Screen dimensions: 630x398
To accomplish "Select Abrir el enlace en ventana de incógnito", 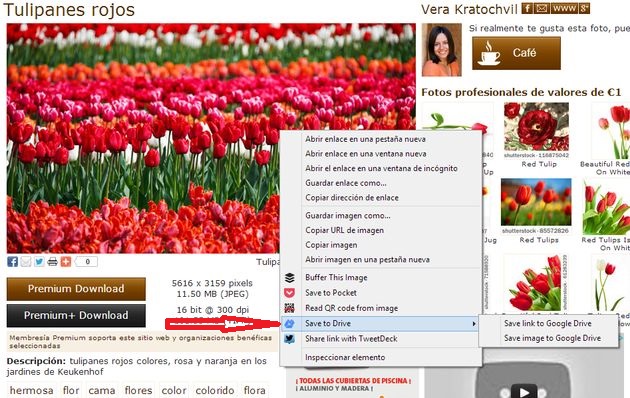I will 381,168.
